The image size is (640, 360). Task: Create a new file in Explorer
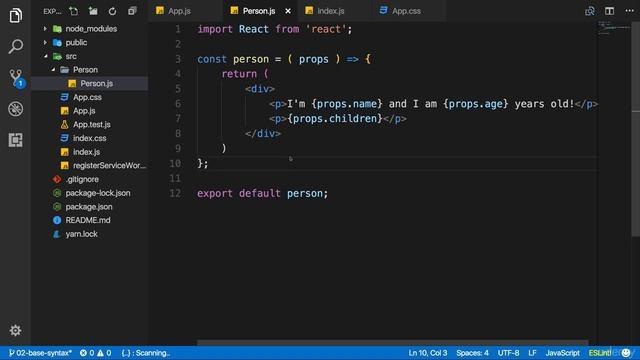click(73, 11)
